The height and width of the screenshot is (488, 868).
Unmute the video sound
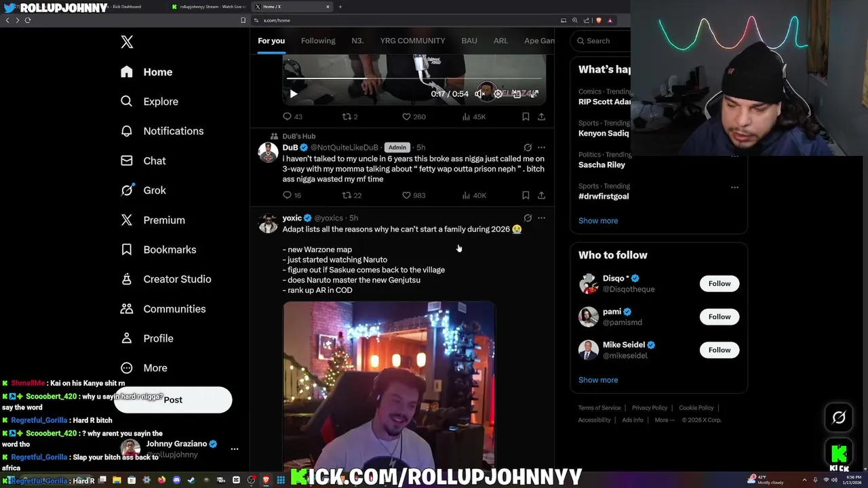coord(479,94)
